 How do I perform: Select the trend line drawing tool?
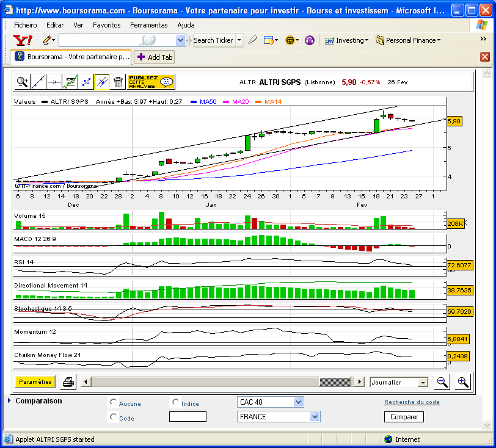38,82
